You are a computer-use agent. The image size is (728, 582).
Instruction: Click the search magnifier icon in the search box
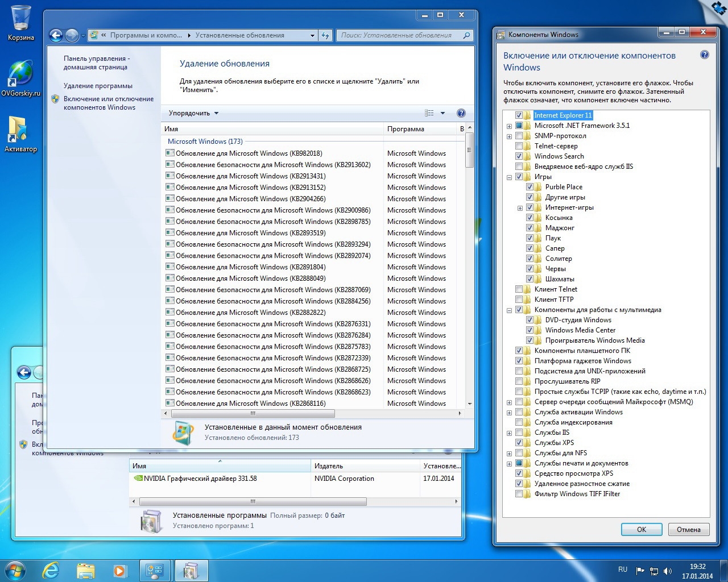coord(466,35)
